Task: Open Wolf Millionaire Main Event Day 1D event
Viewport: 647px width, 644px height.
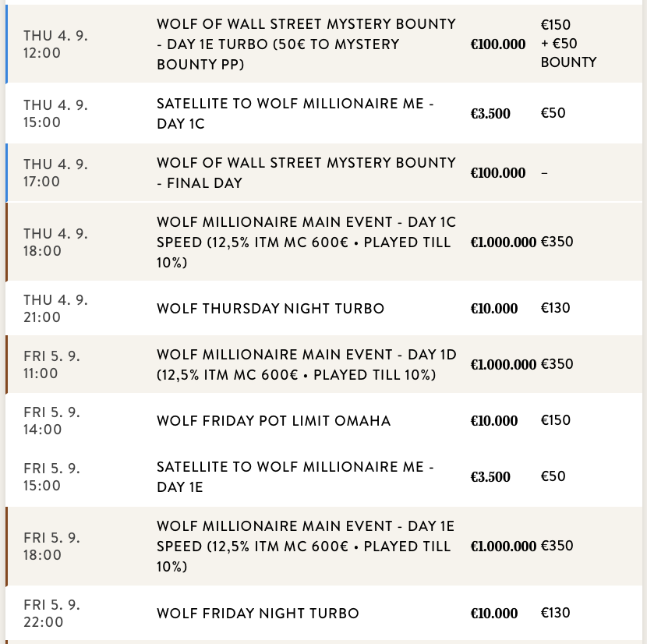Action: (x=306, y=365)
